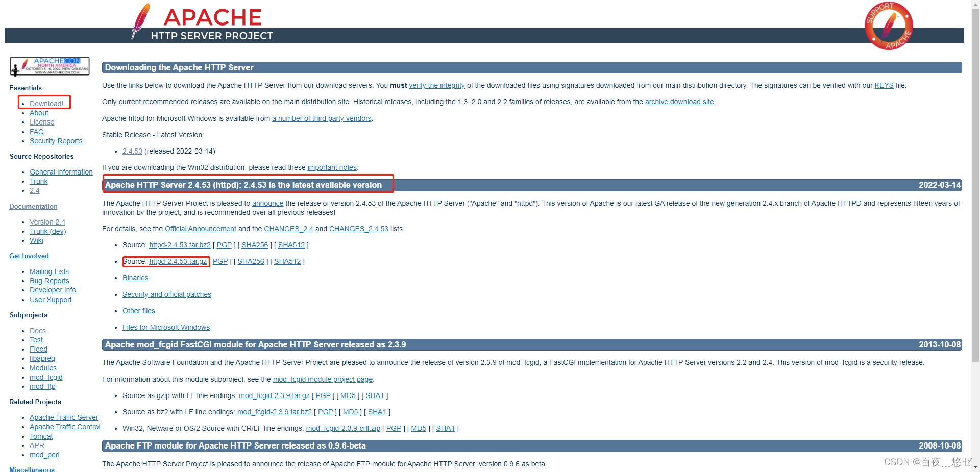
Task: Follow the verify the integrity link
Action: [x=437, y=85]
